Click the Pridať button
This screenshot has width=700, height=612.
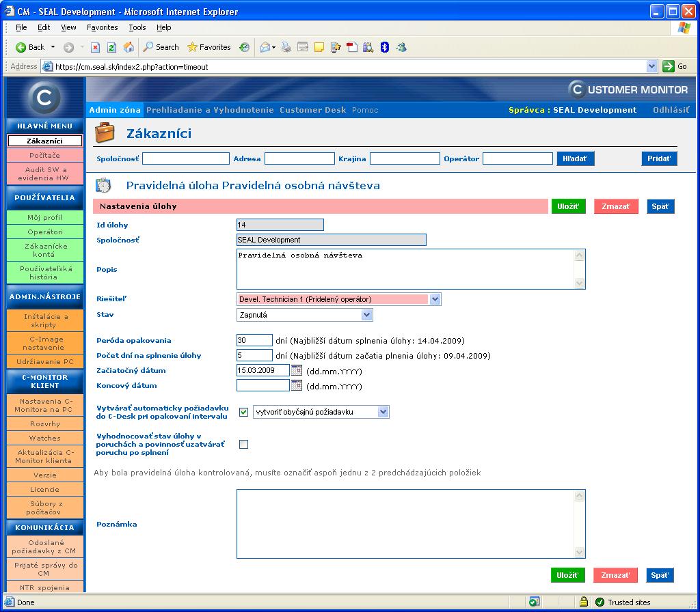(x=659, y=158)
